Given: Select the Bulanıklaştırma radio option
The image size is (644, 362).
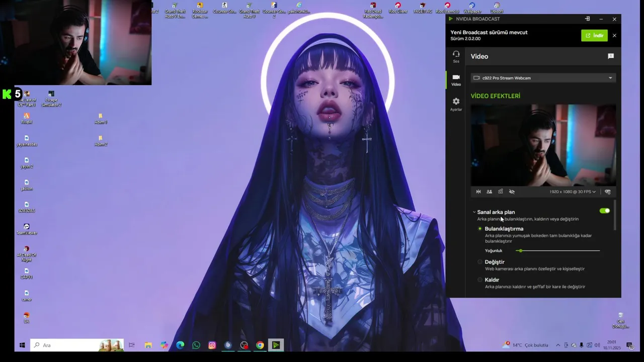Looking at the screenshot, I should point(480,229).
